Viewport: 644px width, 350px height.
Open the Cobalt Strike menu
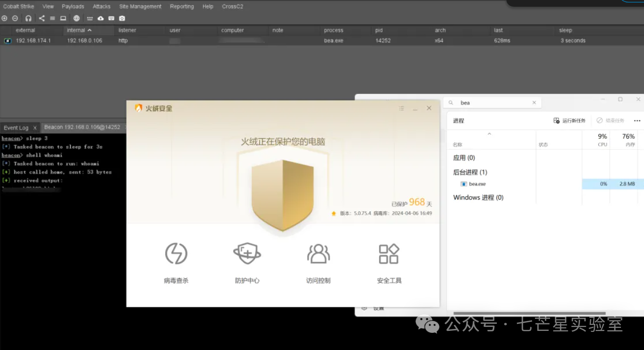(18, 7)
